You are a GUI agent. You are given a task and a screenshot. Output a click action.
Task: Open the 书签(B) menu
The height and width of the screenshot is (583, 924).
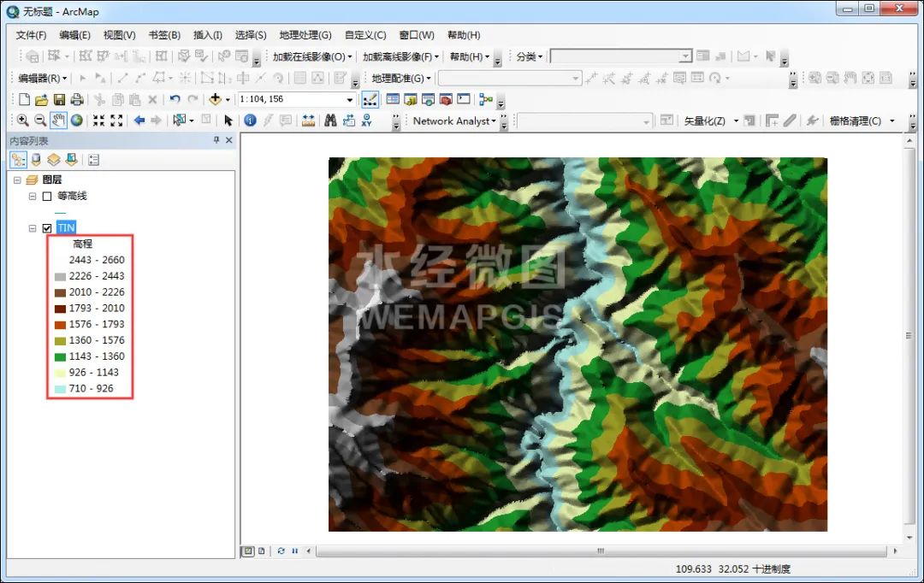pyautogui.click(x=164, y=35)
